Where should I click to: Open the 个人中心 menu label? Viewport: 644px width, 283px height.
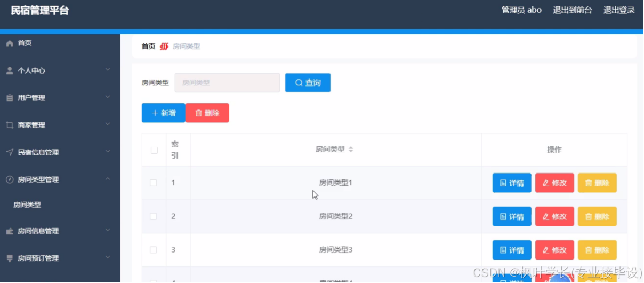point(31,70)
